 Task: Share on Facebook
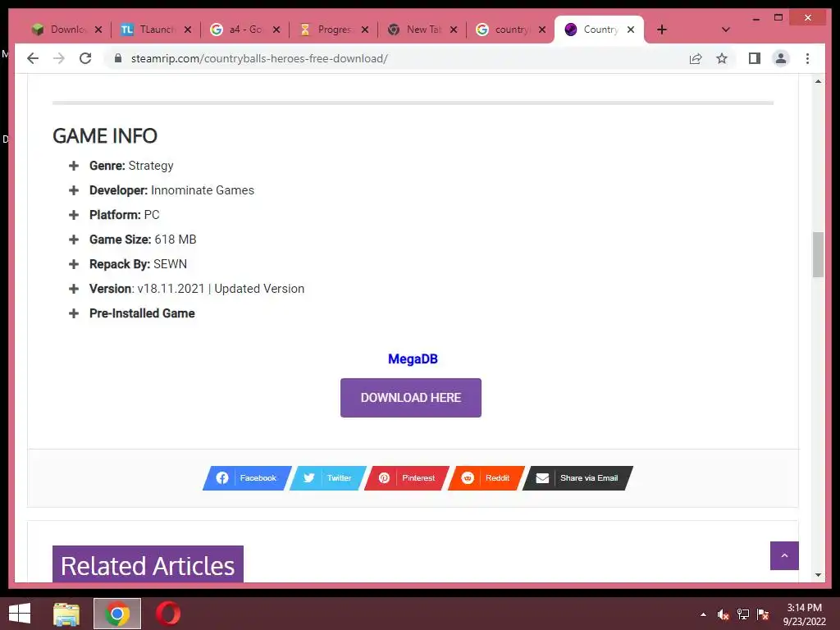click(x=247, y=478)
